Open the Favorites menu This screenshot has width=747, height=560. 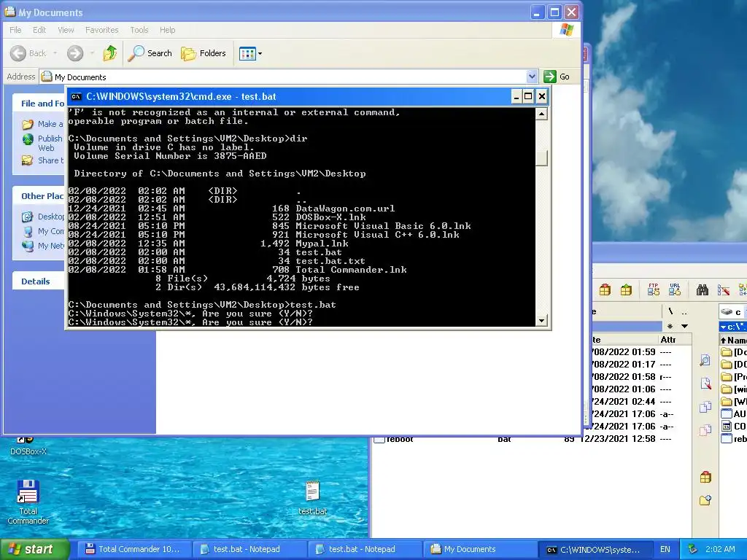pyautogui.click(x=101, y=30)
